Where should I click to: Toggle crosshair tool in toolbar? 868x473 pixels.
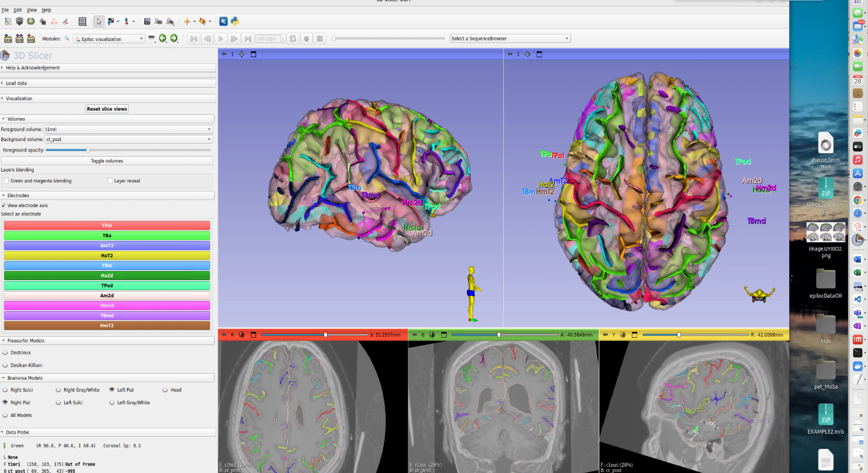[x=187, y=21]
